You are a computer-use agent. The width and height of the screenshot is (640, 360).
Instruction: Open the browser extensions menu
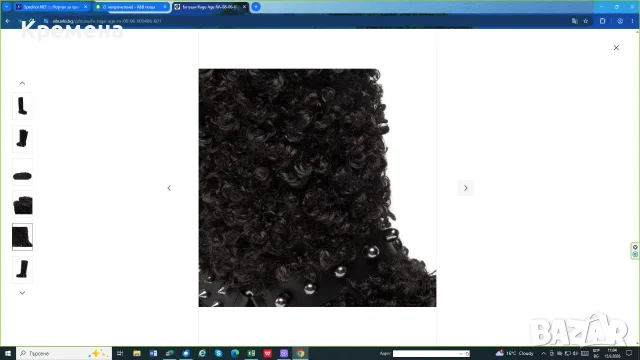602,21
